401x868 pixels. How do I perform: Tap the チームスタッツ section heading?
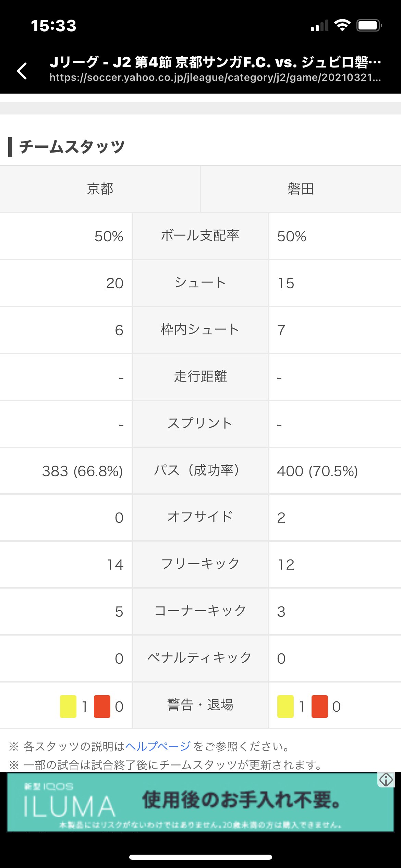pos(72,147)
